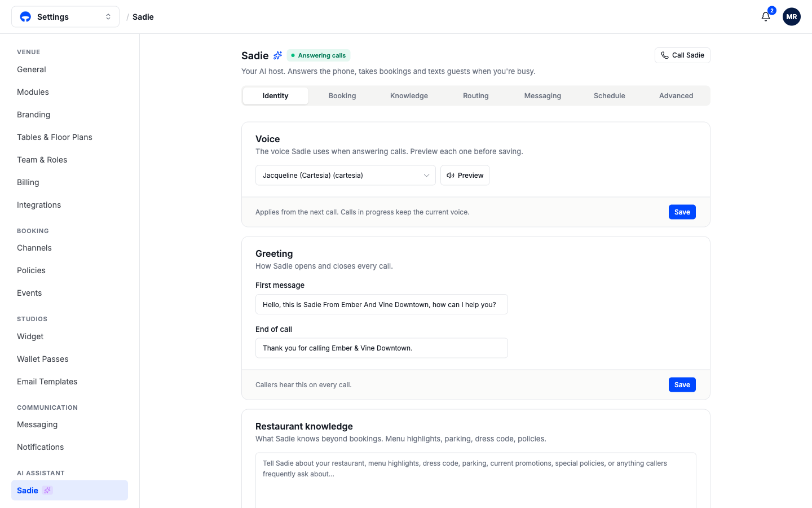Save the Greeting section
812x508 pixels.
(682, 385)
